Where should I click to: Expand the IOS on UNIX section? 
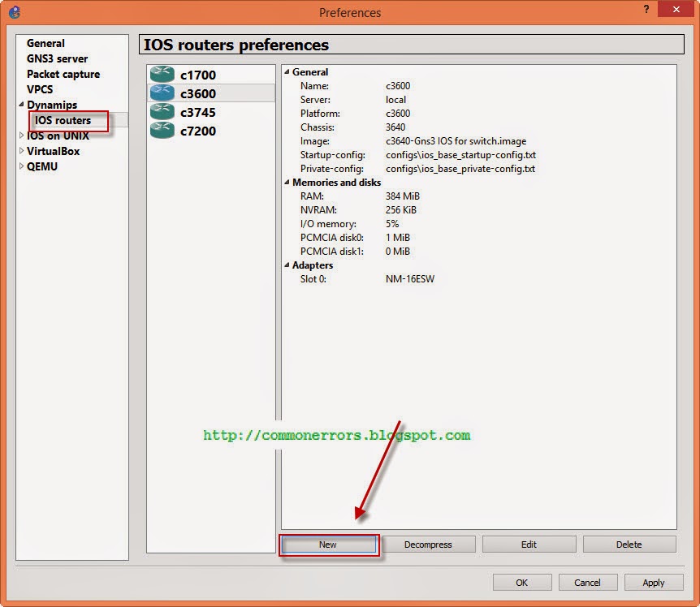pos(21,136)
